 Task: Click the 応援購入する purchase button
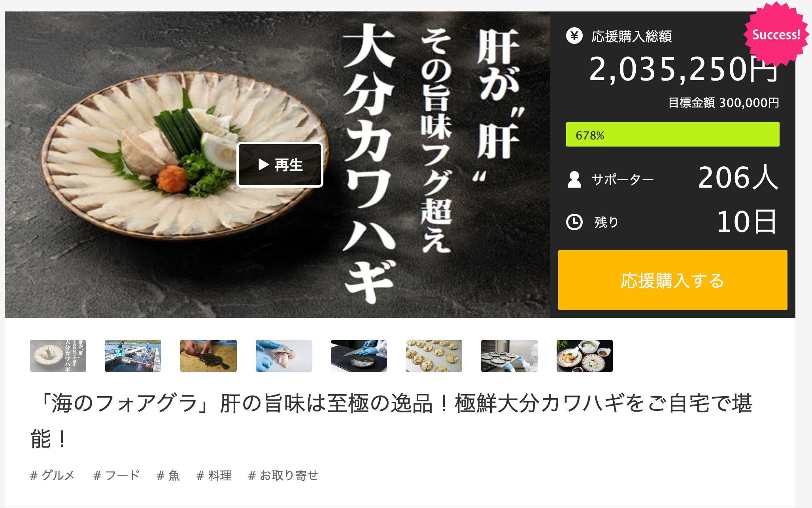[672, 280]
